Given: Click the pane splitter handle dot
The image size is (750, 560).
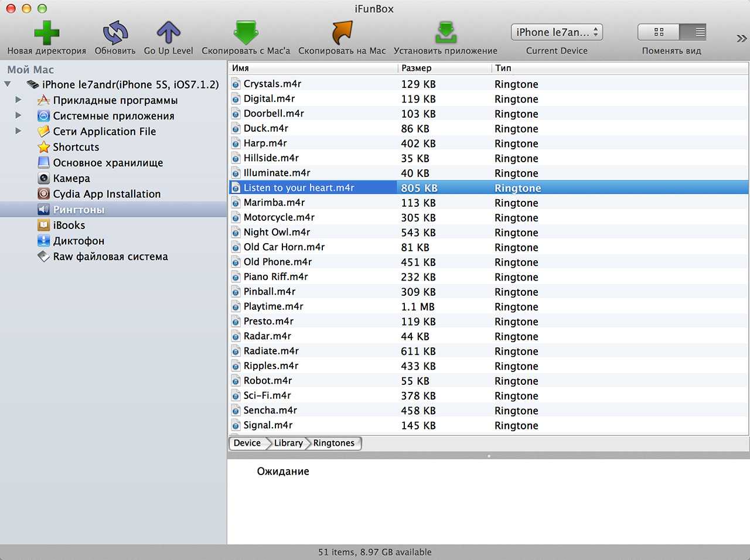Looking at the screenshot, I should pyautogui.click(x=489, y=456).
